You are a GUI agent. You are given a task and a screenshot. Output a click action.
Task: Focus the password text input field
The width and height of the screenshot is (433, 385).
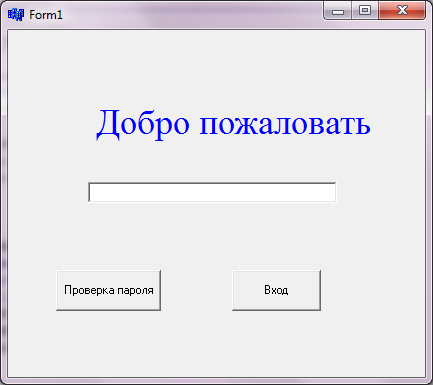click(212, 192)
